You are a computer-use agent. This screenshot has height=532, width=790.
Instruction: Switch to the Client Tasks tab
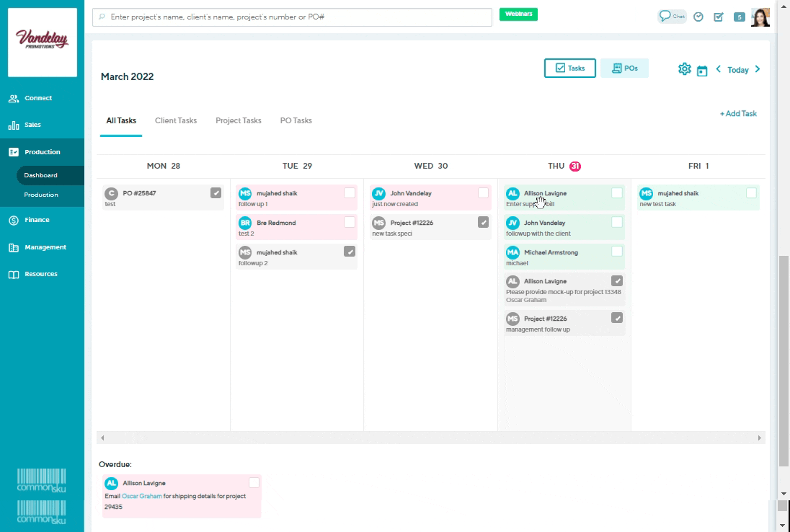176,120
